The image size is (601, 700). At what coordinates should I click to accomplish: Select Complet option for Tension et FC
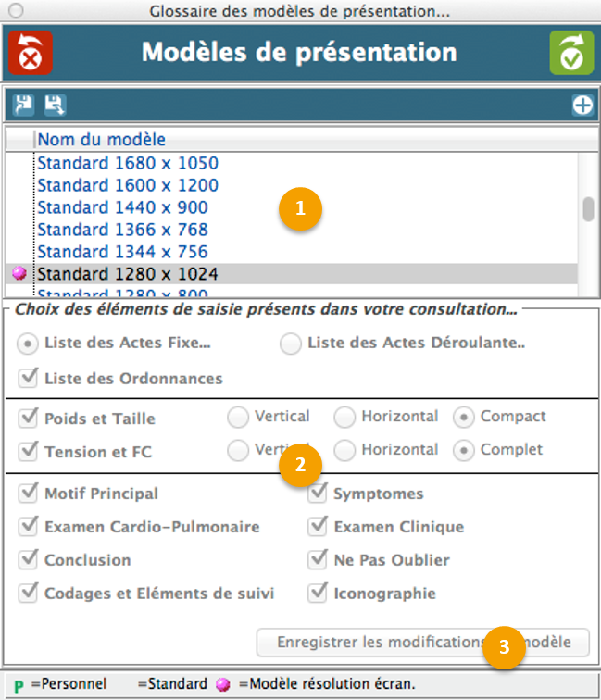[x=463, y=450]
